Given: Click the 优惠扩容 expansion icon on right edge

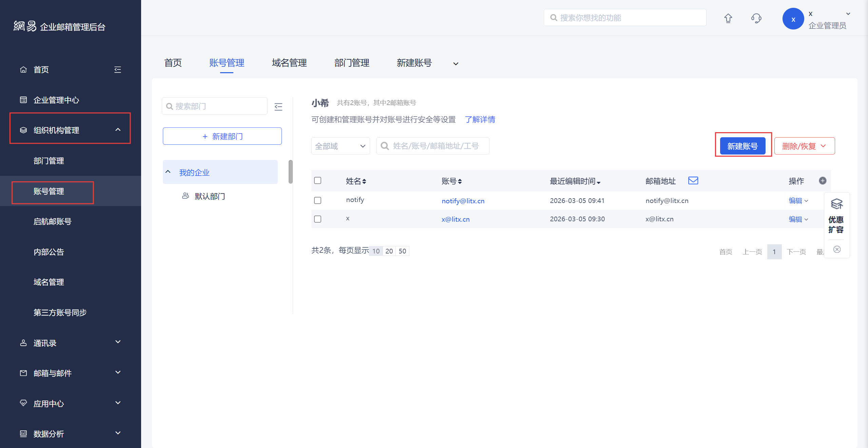Looking at the screenshot, I should 837,204.
